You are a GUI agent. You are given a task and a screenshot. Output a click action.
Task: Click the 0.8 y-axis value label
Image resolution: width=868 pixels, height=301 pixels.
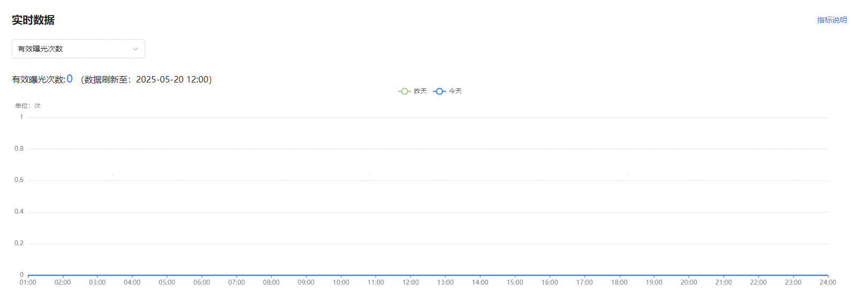[19, 148]
